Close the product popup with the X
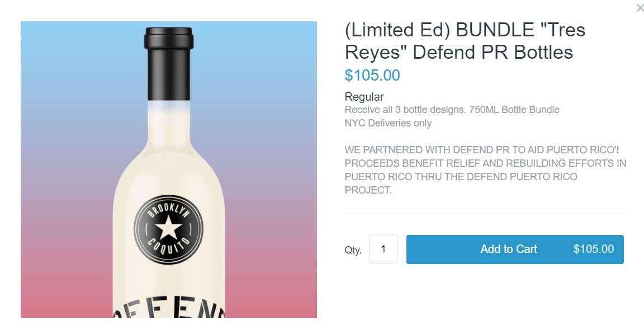The height and width of the screenshot is (329, 644). click(x=640, y=8)
